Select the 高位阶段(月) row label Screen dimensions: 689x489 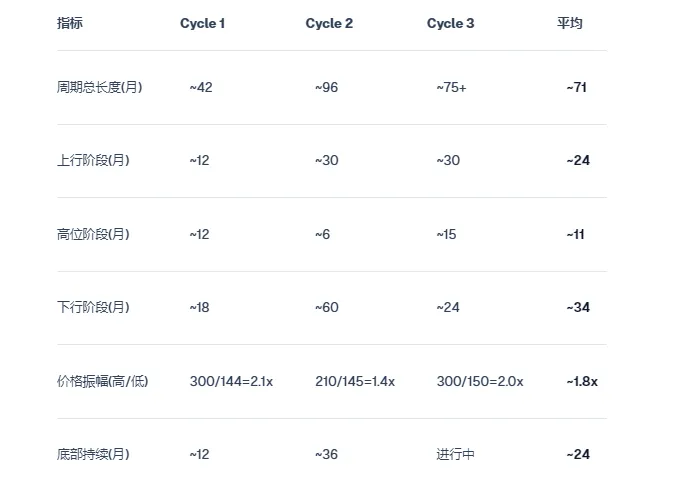click(x=94, y=234)
